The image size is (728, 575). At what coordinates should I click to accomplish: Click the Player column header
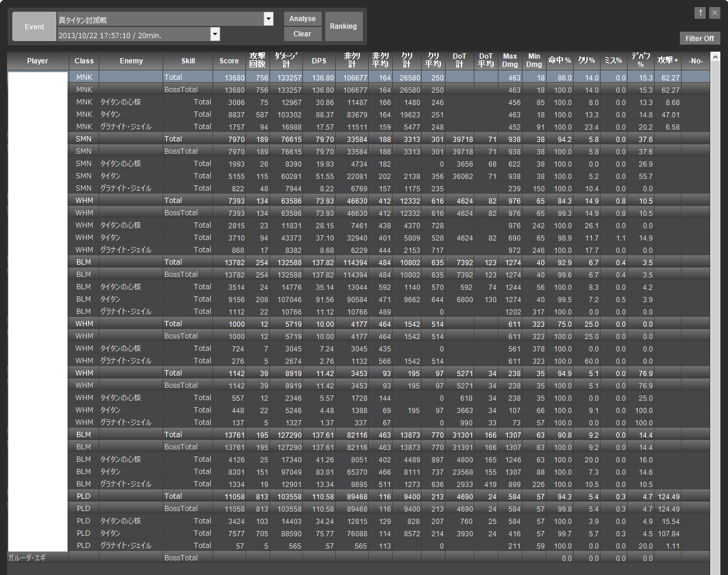(38, 61)
